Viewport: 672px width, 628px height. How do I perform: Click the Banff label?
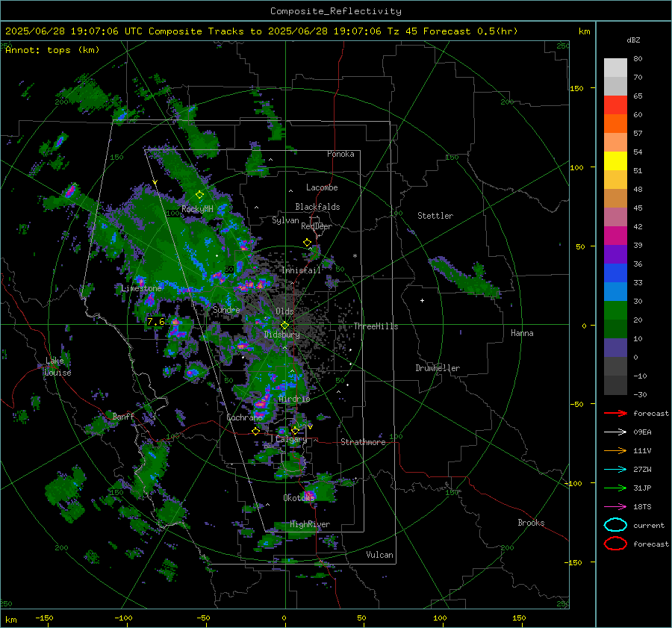tap(123, 416)
